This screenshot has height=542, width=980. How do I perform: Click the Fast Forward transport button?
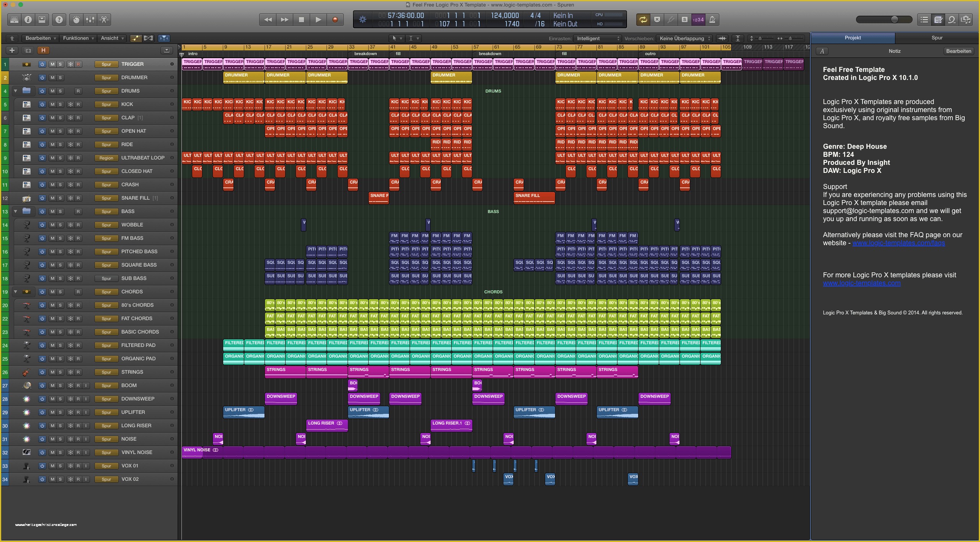[285, 20]
